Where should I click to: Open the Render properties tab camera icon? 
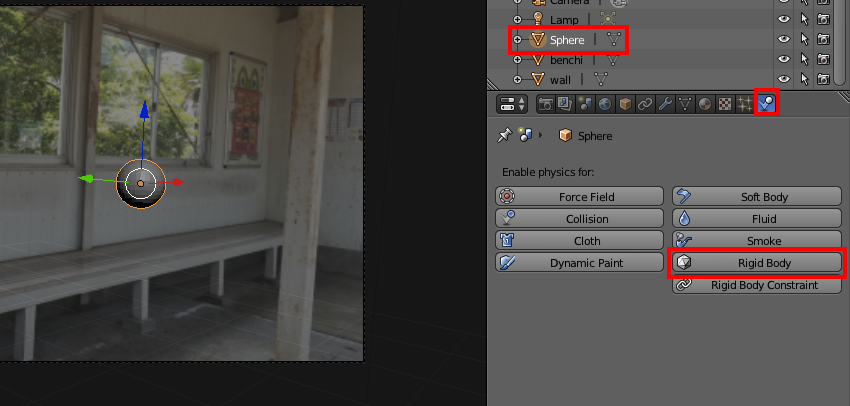[545, 104]
